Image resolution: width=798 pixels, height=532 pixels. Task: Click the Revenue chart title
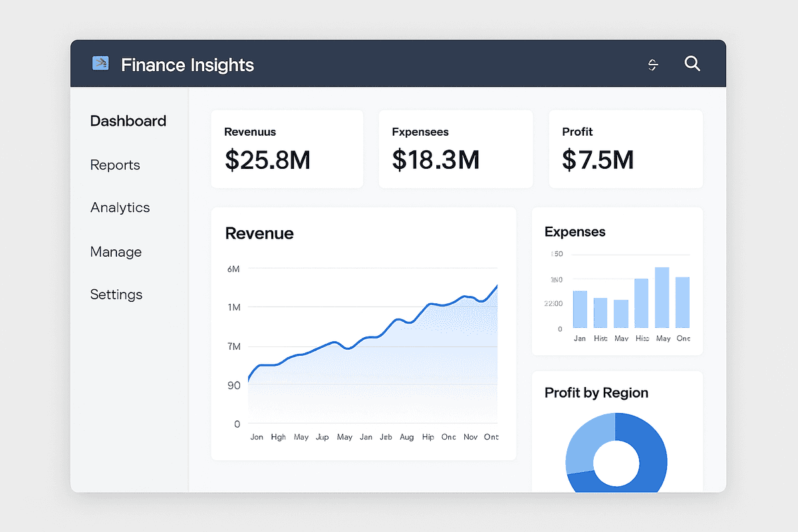click(x=259, y=233)
